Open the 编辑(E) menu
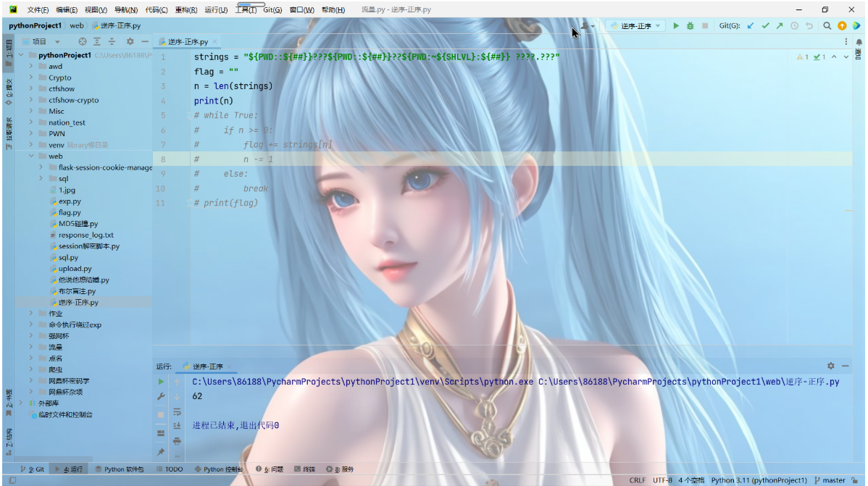This screenshot has height=486, width=868. (67, 10)
